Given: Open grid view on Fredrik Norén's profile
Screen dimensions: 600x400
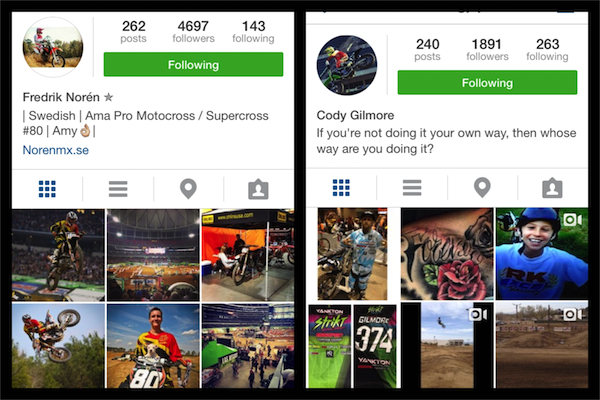Looking at the screenshot, I should (x=47, y=189).
